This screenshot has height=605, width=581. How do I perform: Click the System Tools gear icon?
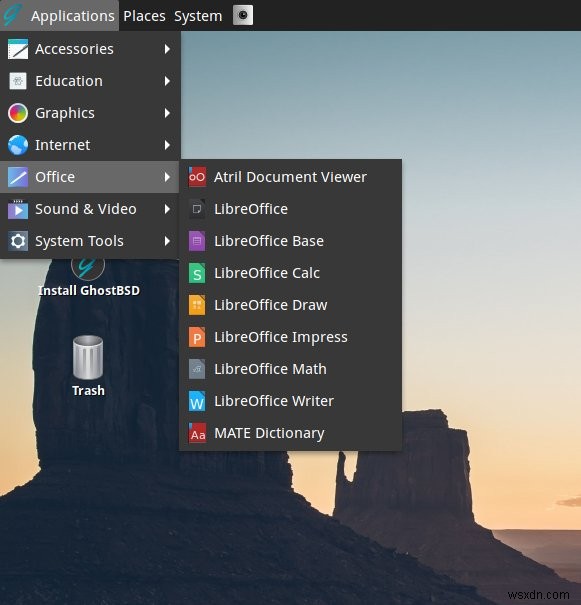[x=18, y=241]
